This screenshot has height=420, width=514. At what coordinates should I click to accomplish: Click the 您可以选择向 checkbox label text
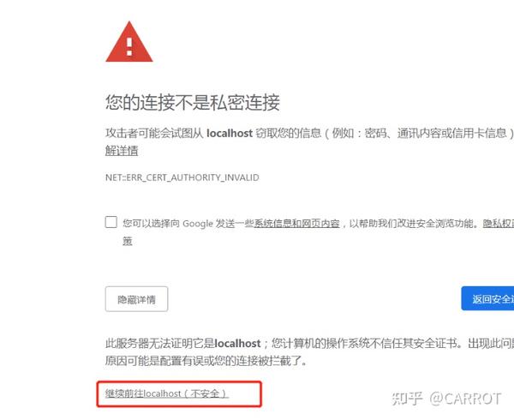[151, 223]
